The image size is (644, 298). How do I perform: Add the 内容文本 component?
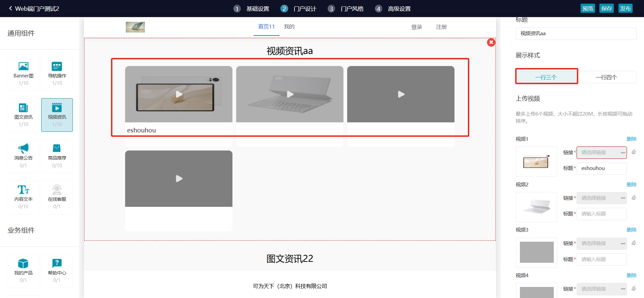click(23, 197)
